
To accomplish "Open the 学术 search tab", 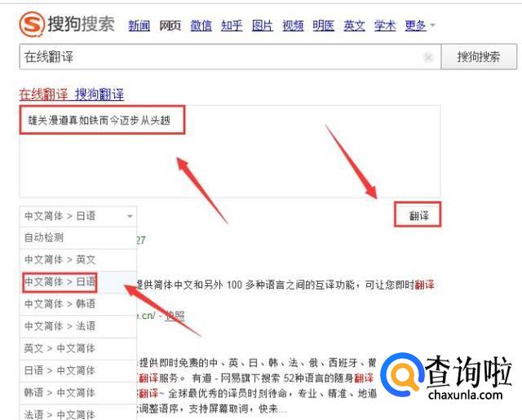I will tap(385, 25).
